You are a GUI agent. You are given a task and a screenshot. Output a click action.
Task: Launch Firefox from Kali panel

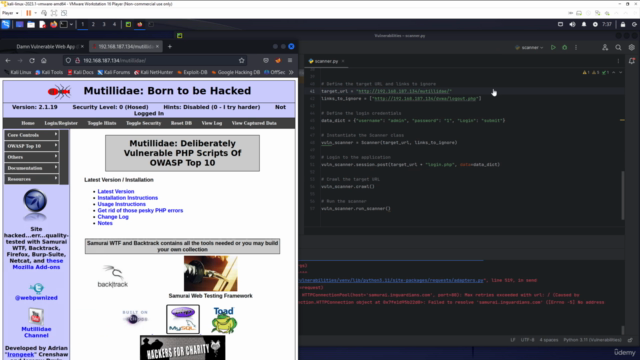(53, 24)
